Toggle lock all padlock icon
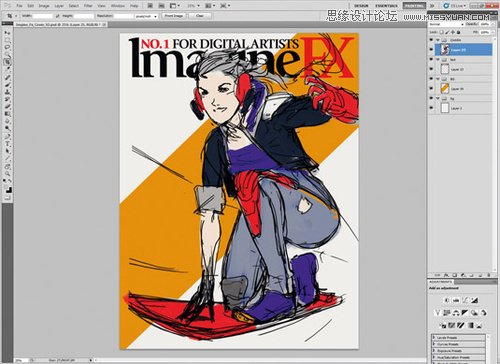 [458, 32]
